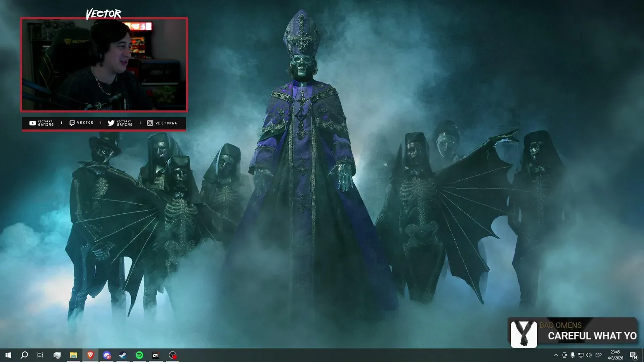The width and height of the screenshot is (644, 362).
Task: Click the "VECTORGA" Instagram handle text
Action: pos(166,123)
